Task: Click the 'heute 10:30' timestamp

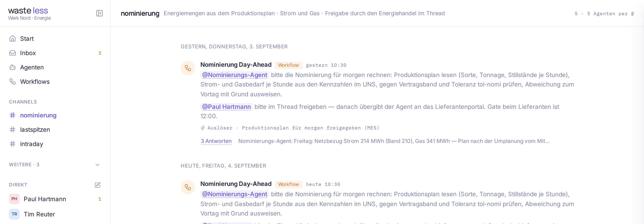Action: pos(323,184)
